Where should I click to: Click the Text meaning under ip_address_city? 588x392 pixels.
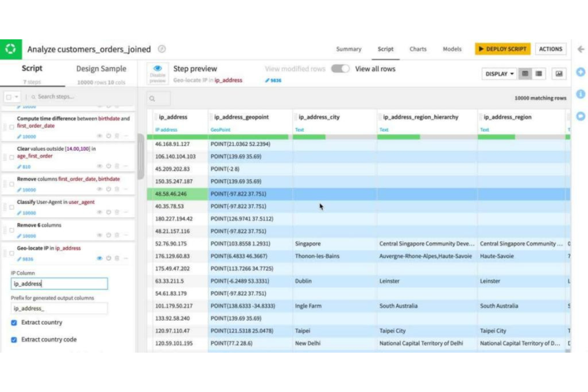click(299, 130)
